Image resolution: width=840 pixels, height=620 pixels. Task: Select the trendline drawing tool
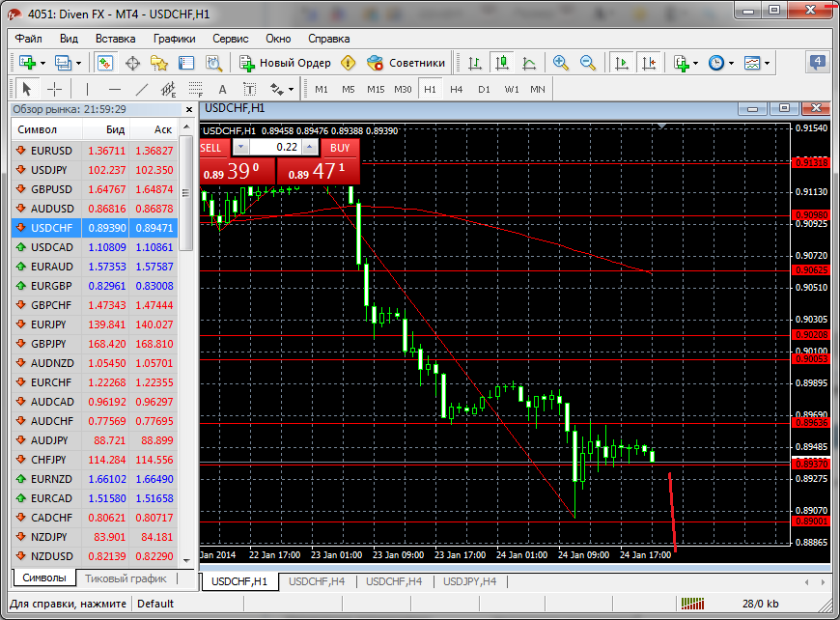[x=141, y=89]
